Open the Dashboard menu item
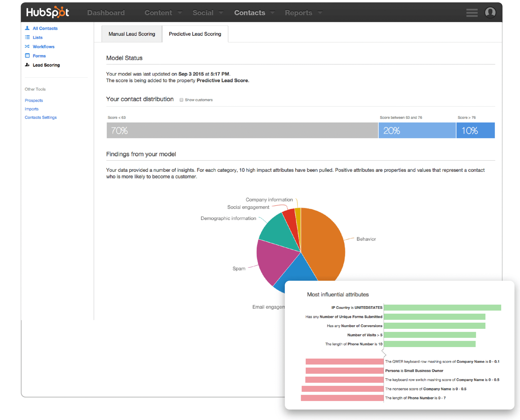520x420 pixels. pos(106,12)
